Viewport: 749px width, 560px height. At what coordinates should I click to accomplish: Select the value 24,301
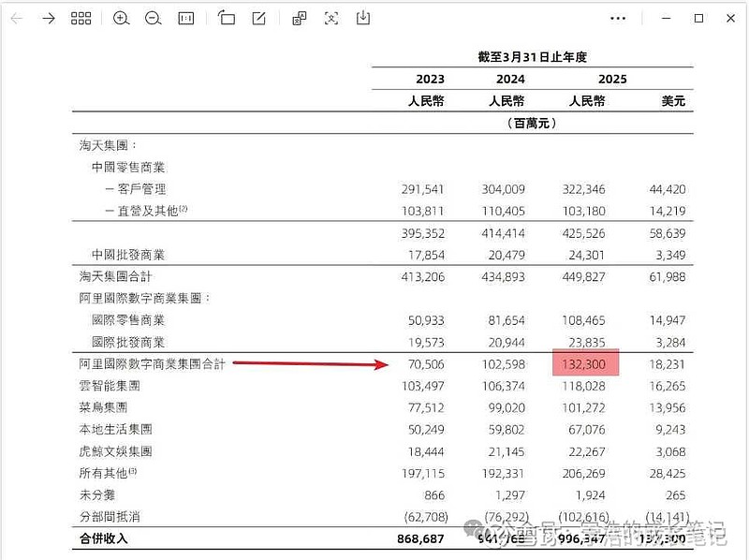[x=587, y=255]
